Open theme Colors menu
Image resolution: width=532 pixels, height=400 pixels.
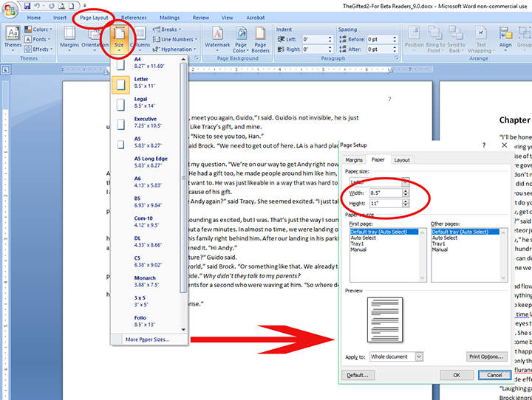pos(38,30)
